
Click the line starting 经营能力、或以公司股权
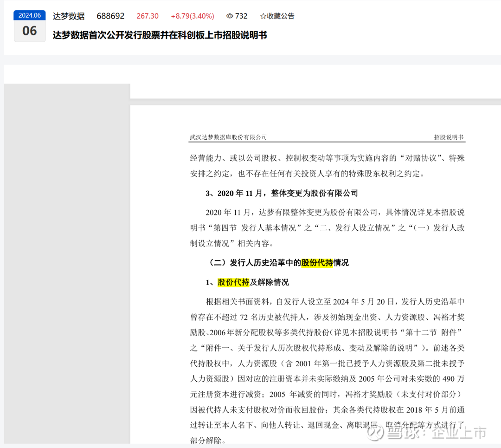(327, 158)
